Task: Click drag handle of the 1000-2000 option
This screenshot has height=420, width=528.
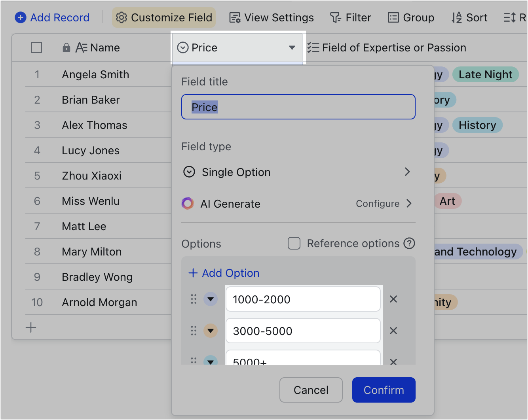Action: [194, 299]
